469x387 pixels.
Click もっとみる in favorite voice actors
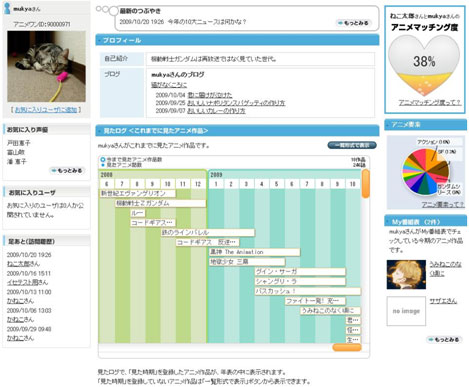pyautogui.click(x=68, y=171)
